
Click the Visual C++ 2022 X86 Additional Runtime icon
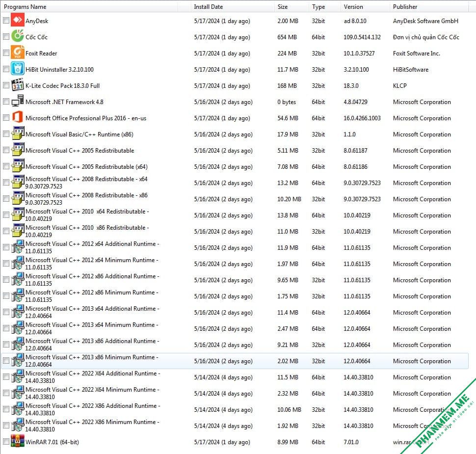(18, 409)
